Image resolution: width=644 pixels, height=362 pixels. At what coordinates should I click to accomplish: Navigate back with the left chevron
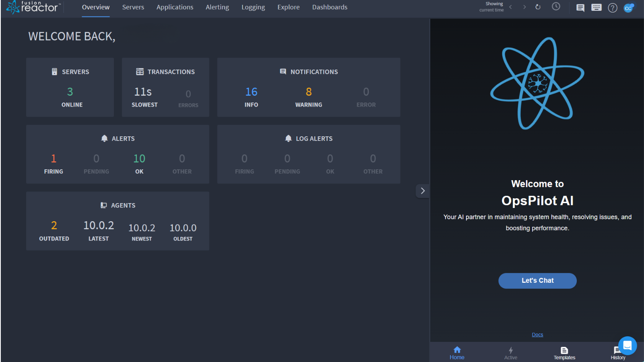[510, 7]
